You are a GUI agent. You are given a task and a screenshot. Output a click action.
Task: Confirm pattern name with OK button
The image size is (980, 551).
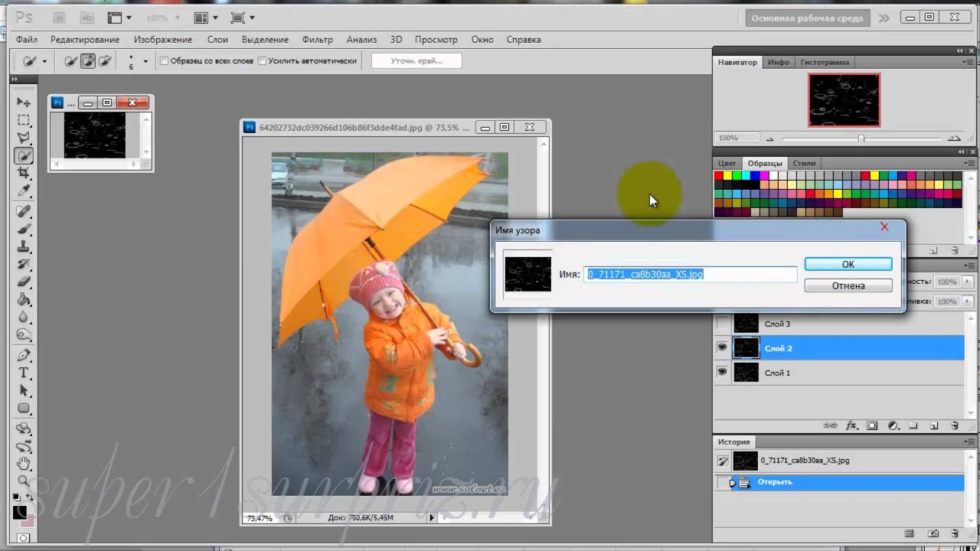tap(848, 264)
